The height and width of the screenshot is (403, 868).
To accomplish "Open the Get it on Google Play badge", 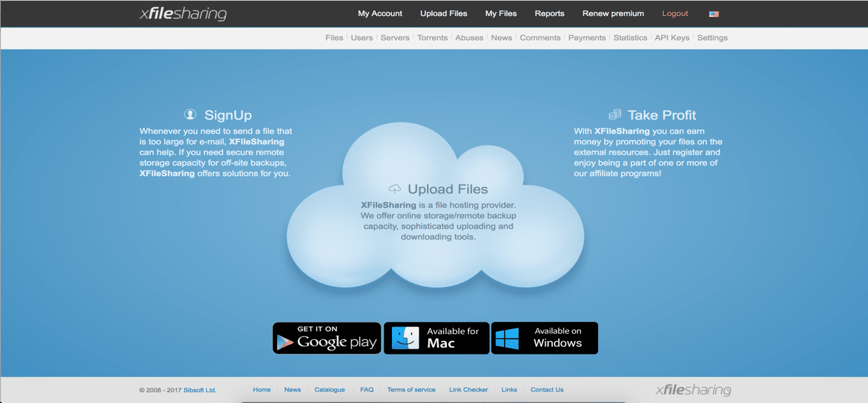I will (326, 338).
